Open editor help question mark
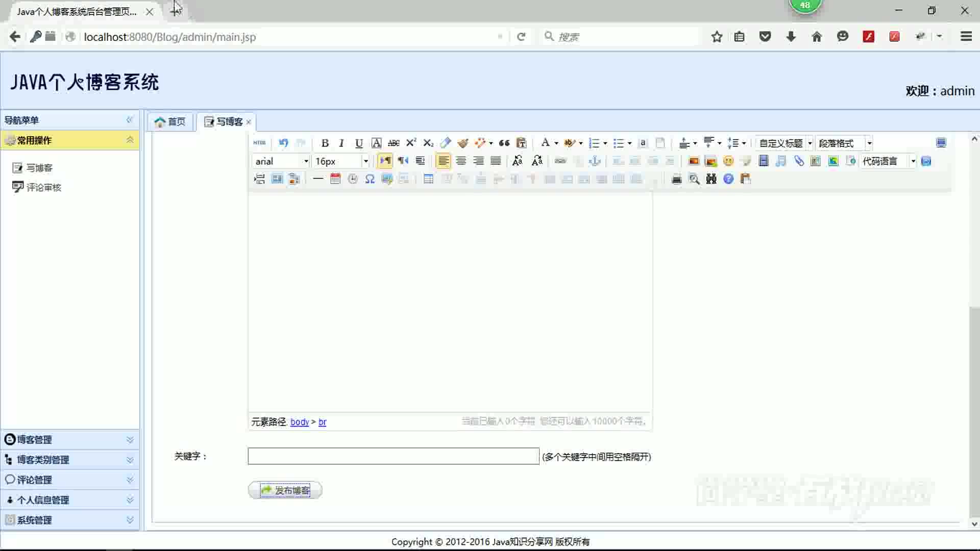 pos(728,179)
